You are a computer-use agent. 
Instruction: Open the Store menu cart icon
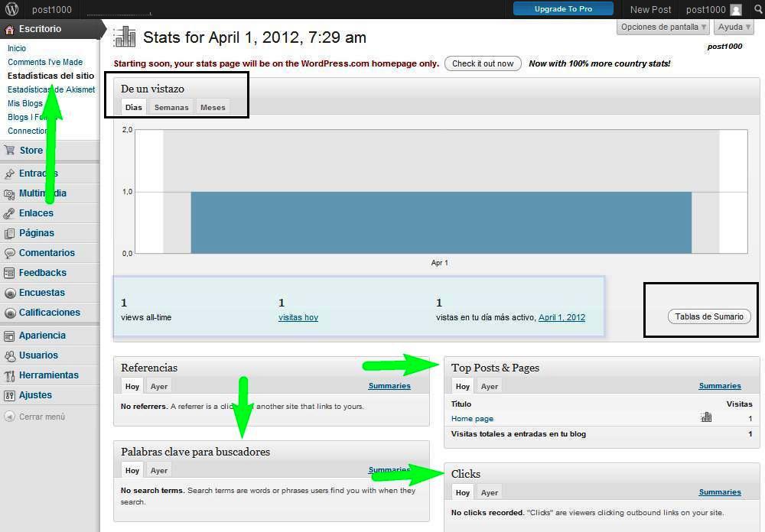(10, 151)
